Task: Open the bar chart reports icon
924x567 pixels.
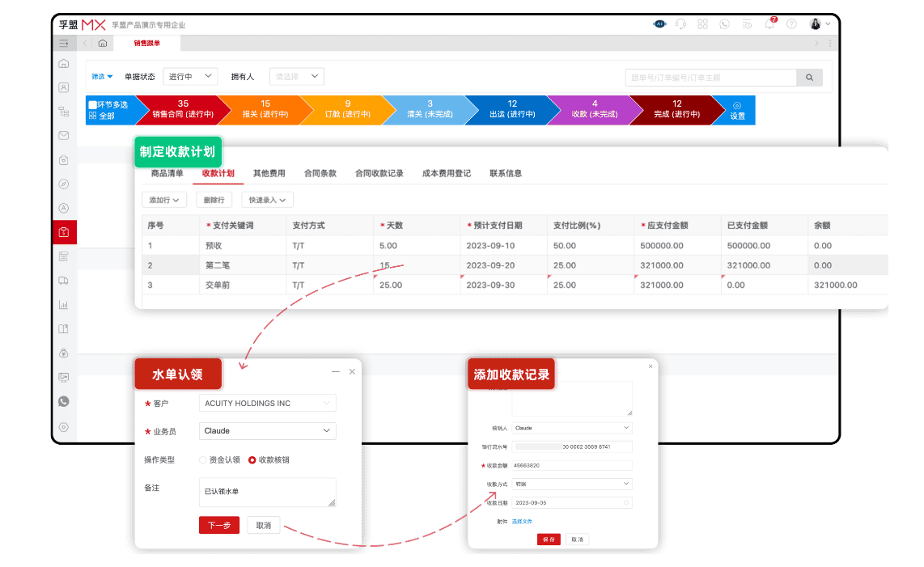Action: (x=64, y=305)
